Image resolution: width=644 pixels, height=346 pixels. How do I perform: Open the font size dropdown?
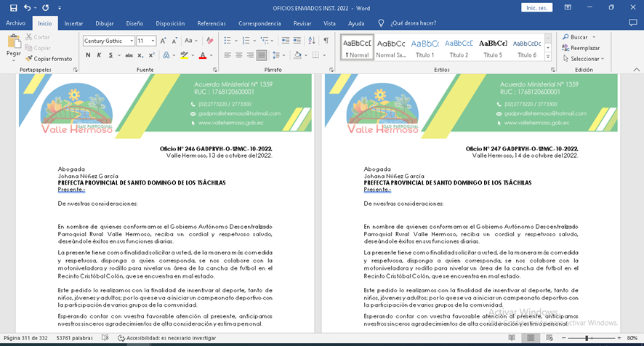153,41
